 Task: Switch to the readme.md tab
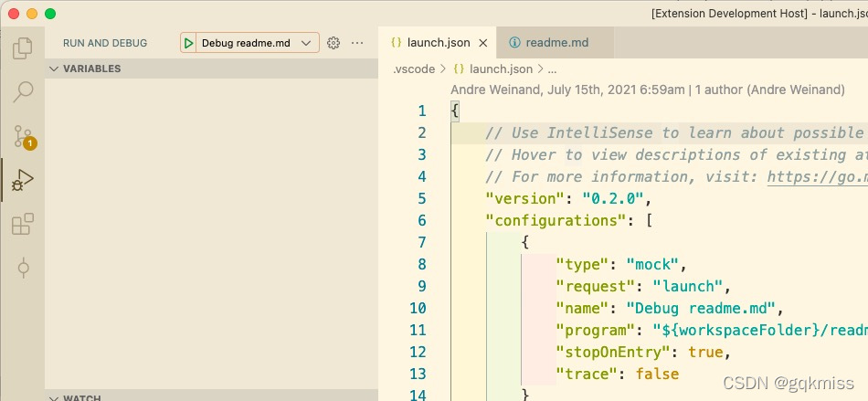coord(556,43)
